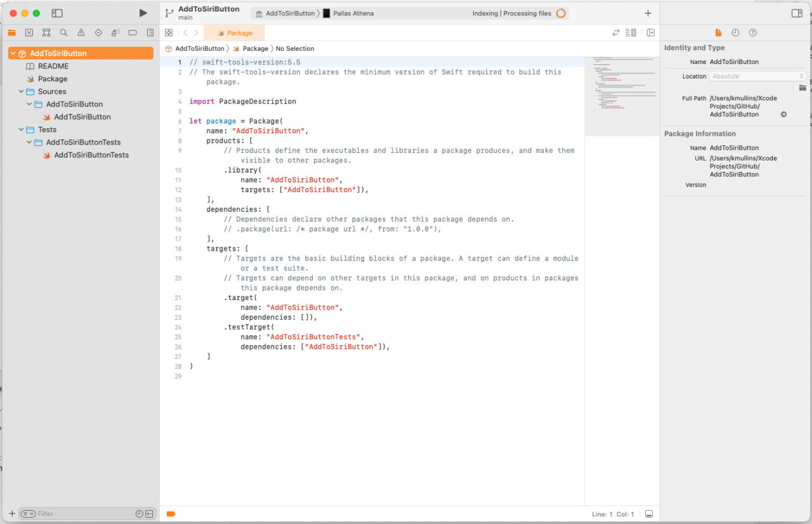Open the Debug navigator spray can icon

point(115,32)
